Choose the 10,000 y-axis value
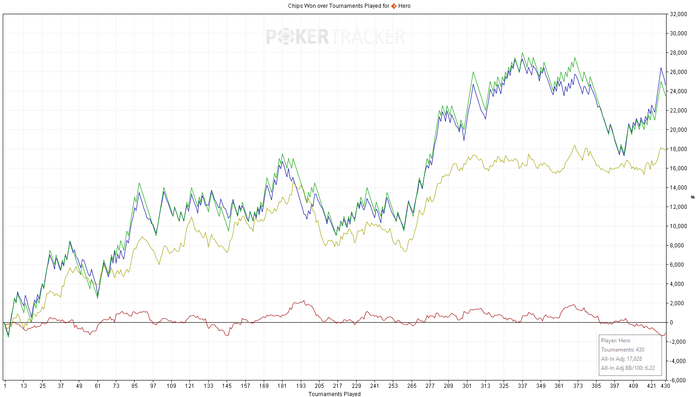This screenshot has height=397, width=700. pos(678,226)
